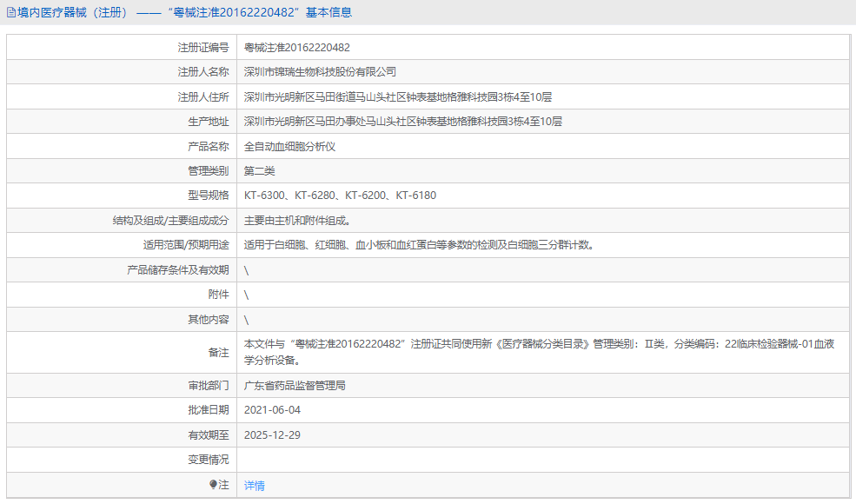The width and height of the screenshot is (856, 504).
Task: Click the expiry date 2025-12-29
Action: pos(272,435)
